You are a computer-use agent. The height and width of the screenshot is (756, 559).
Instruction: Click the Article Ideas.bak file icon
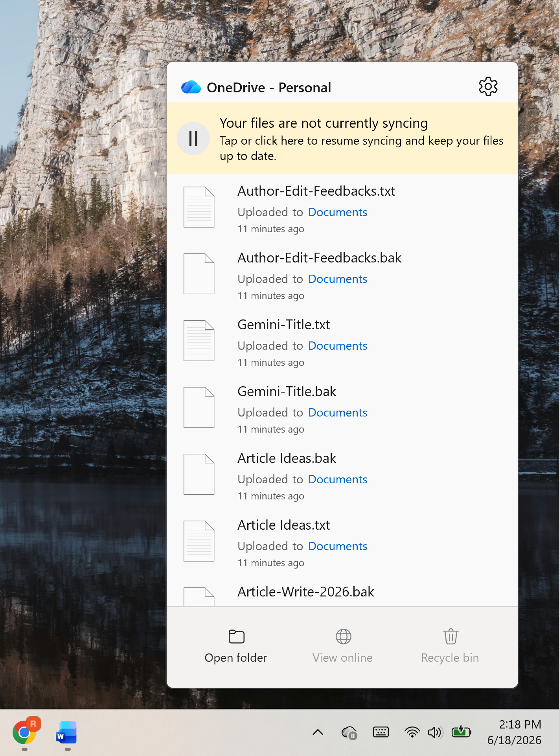[199, 474]
